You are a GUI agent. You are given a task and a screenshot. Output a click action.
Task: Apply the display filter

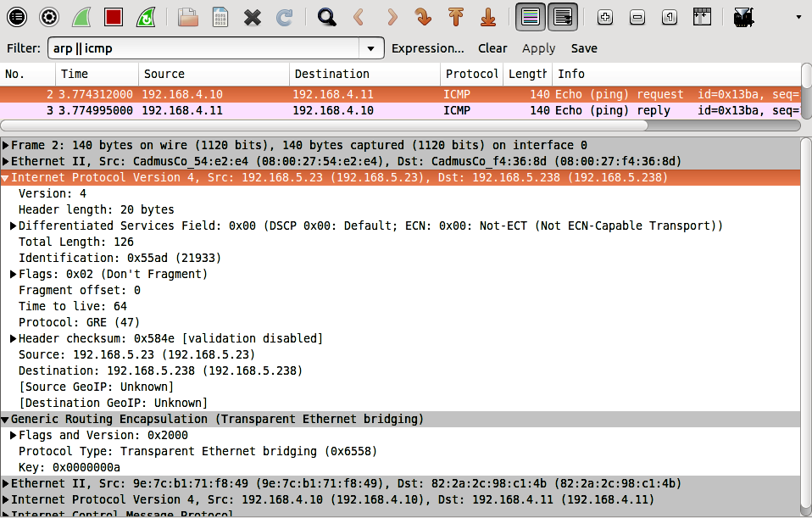(x=538, y=48)
